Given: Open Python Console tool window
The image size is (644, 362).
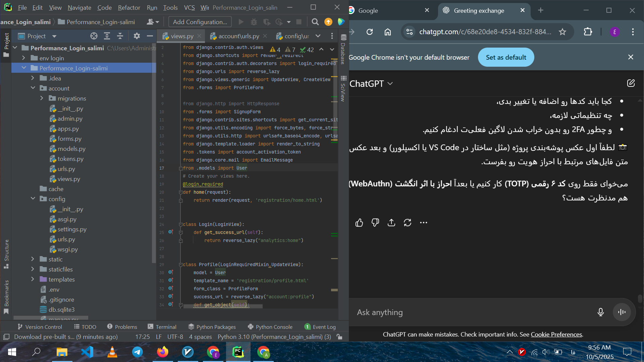Looking at the screenshot, I should [x=270, y=327].
